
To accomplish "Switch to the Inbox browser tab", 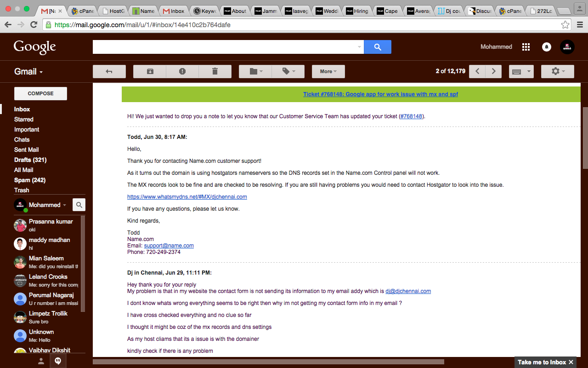I will click(174, 11).
